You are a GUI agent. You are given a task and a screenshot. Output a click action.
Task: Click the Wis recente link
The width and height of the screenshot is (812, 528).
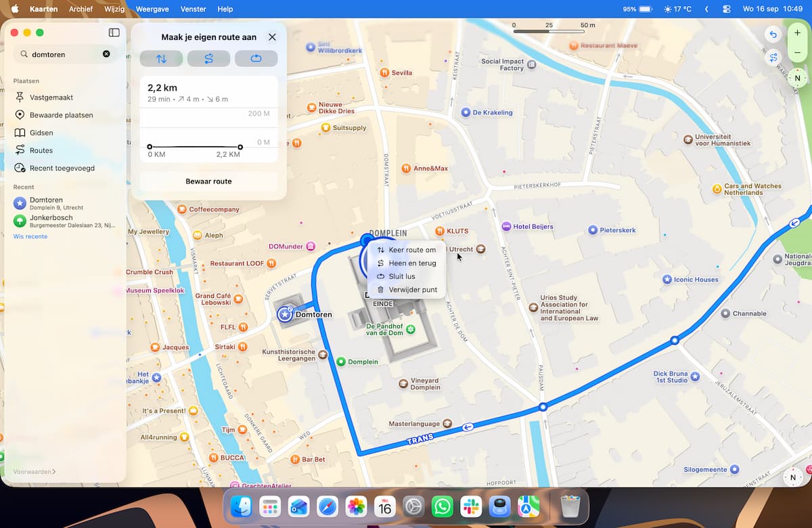point(30,236)
